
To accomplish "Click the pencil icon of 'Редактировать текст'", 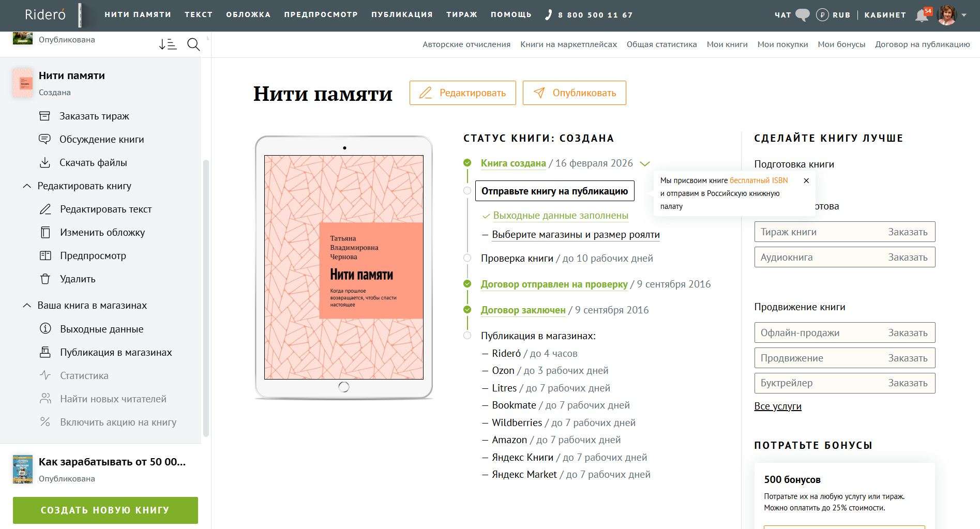I will [x=46, y=209].
